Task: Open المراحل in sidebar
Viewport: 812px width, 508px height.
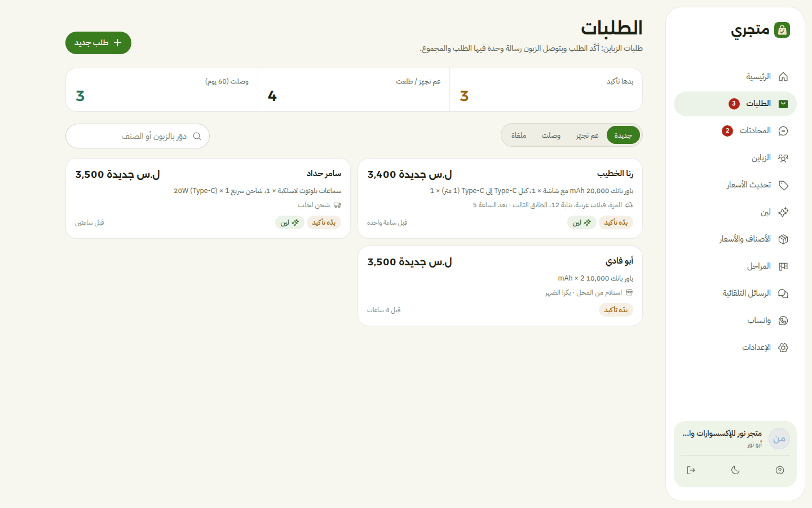Action: click(x=735, y=266)
